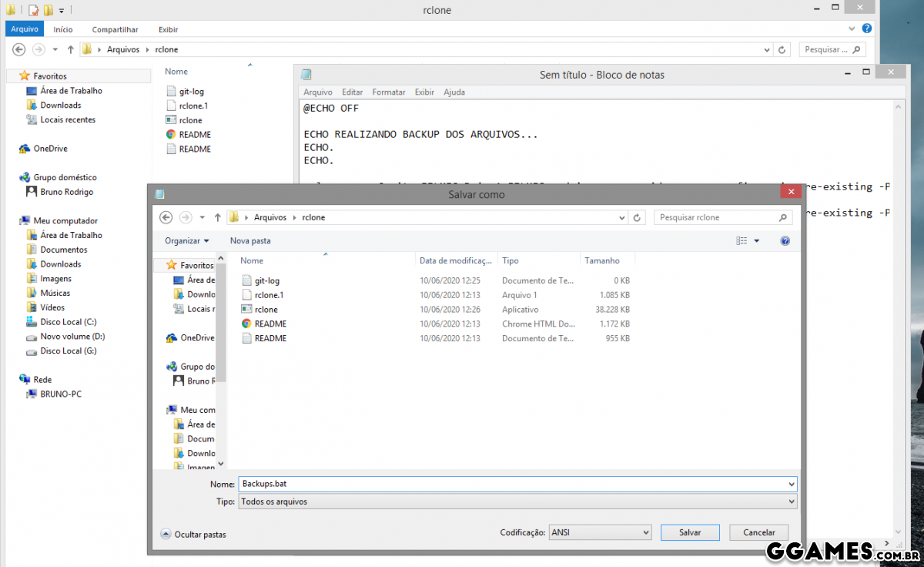Viewport: 924px width, 567px height.
Task: Change the view mode in the save dialog
Action: click(x=743, y=240)
